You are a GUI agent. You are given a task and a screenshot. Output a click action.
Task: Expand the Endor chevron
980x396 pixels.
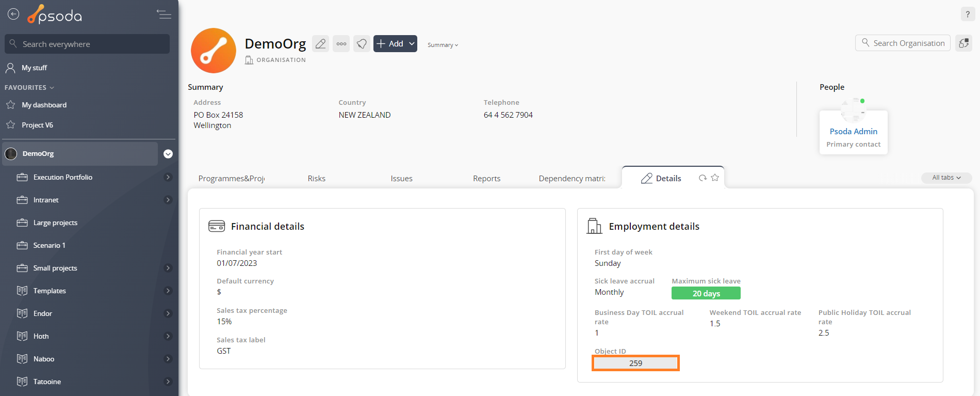(x=168, y=313)
